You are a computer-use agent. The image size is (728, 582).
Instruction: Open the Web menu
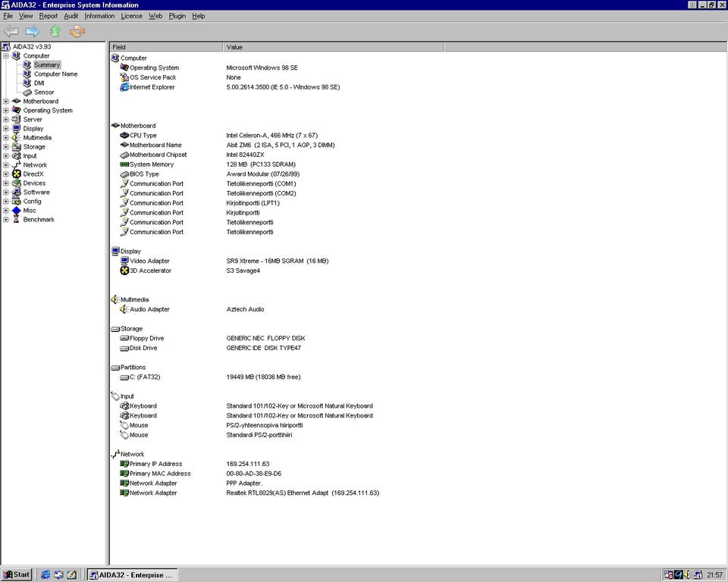[x=155, y=16]
